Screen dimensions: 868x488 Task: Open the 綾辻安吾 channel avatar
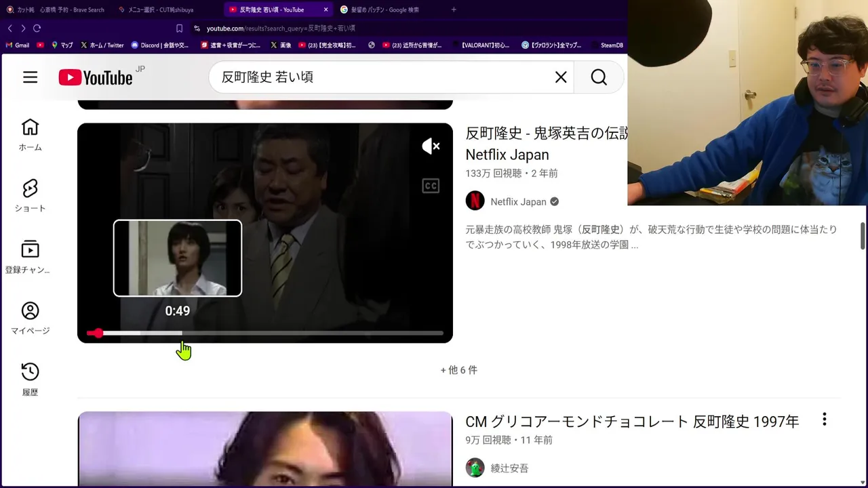tap(475, 468)
